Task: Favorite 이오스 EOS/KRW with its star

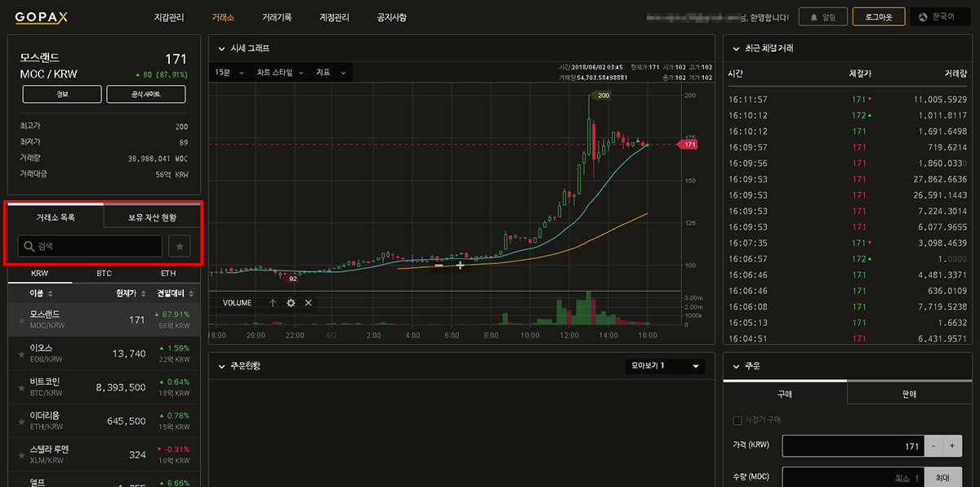Action: click(21, 354)
